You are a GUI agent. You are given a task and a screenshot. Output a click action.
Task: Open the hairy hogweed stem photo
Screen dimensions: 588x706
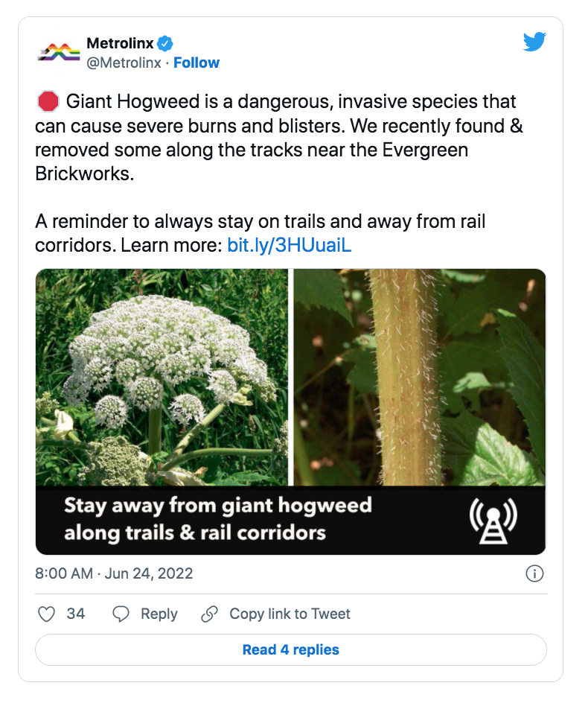420,378
